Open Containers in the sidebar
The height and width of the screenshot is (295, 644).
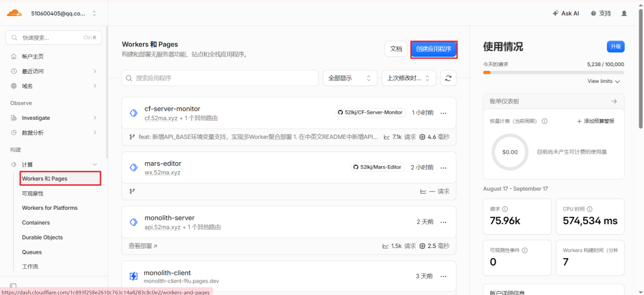36,223
